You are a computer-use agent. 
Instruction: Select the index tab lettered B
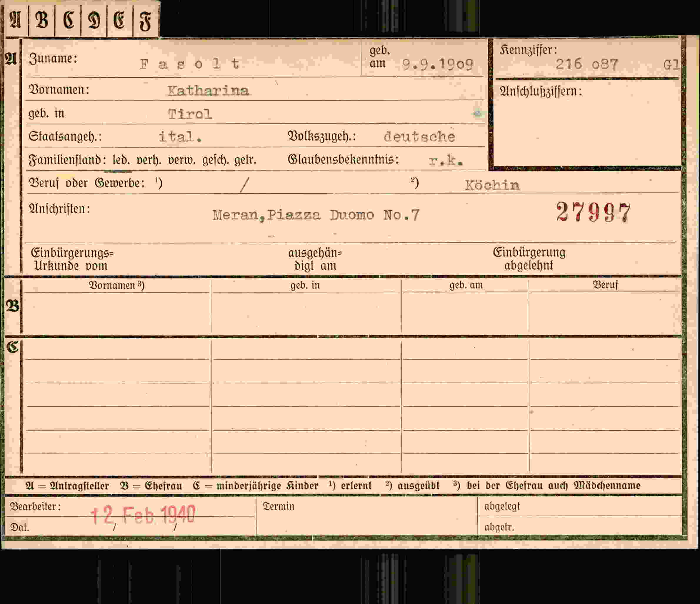(41, 20)
